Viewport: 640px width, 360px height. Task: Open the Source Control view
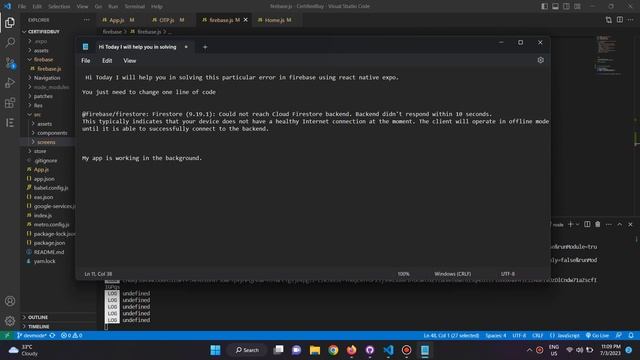pyautogui.click(x=10, y=63)
